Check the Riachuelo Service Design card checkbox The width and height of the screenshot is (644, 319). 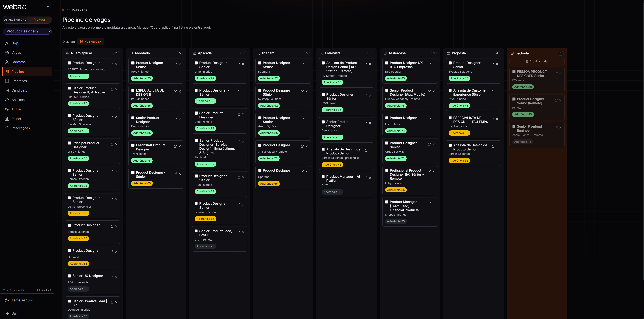pos(196,141)
